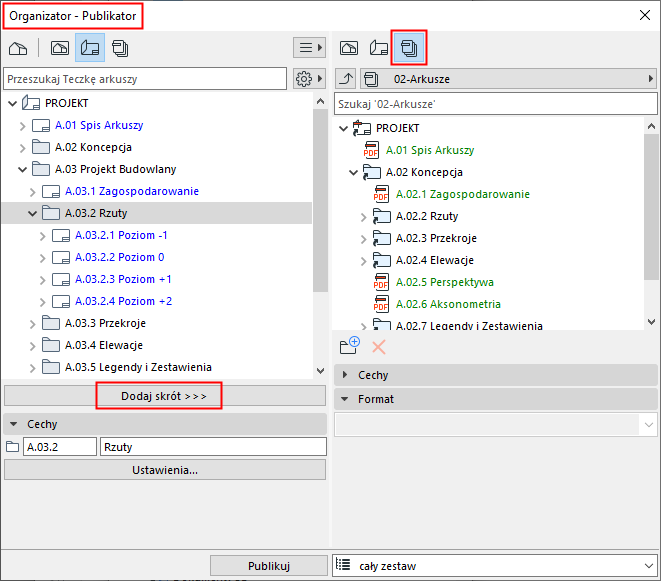
Task: Select A.01 Spis Arkuszy PDF item
Action: click(430, 150)
